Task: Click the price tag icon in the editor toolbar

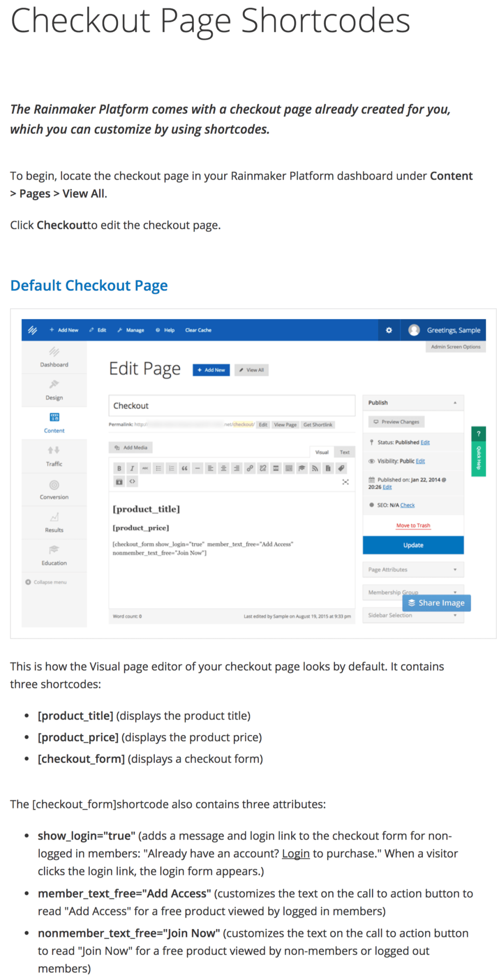Action: 341,468
